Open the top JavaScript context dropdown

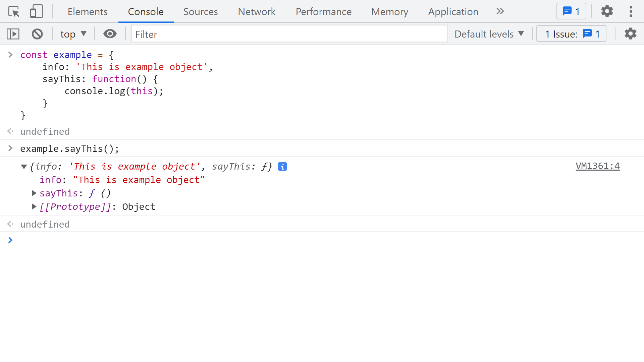[x=73, y=34]
